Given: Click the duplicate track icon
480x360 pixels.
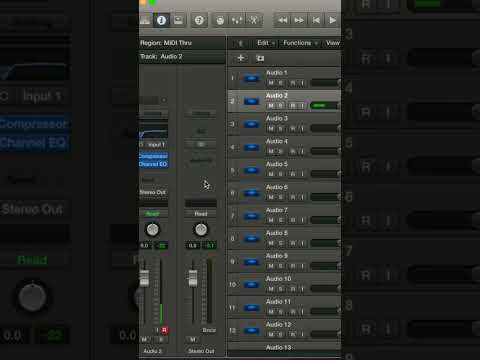Looking at the screenshot, I should tap(260, 58).
